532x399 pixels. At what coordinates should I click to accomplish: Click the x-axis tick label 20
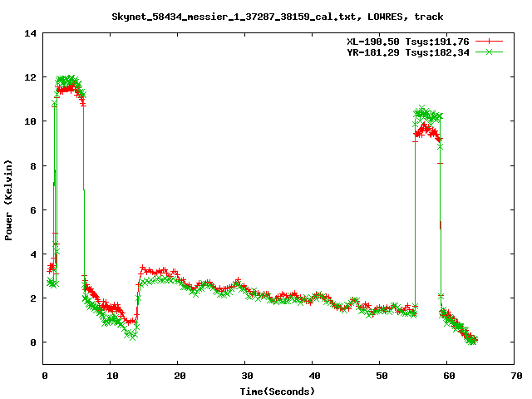180,376
